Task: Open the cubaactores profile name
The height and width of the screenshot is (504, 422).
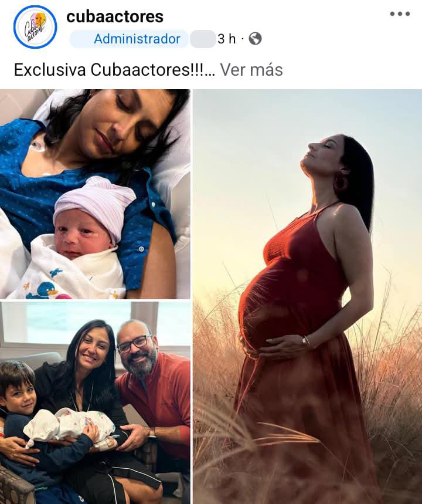Action: click(x=115, y=16)
